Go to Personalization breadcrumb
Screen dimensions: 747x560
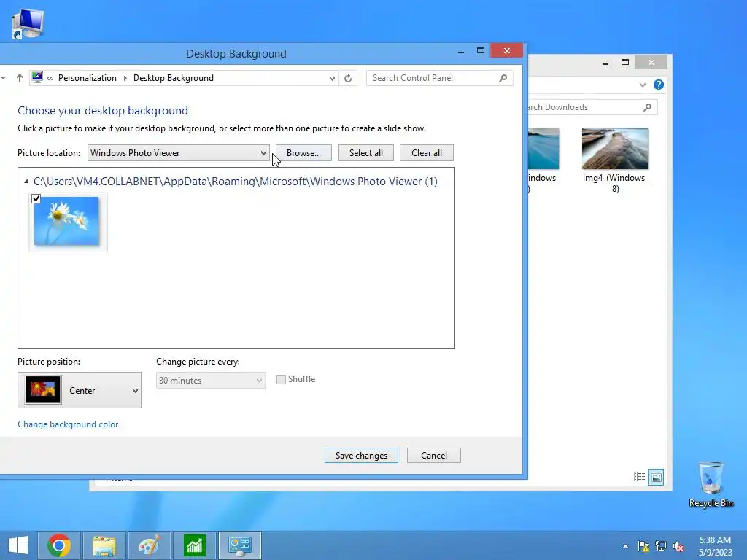coord(88,78)
